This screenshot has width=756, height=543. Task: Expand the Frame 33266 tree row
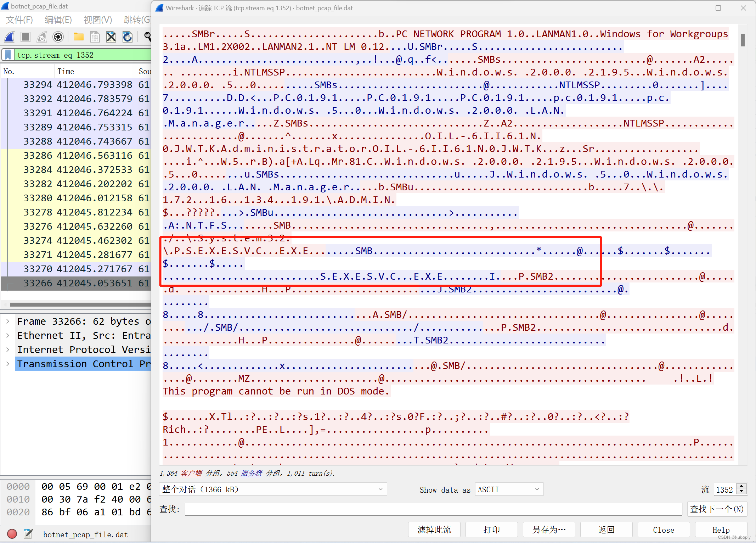pyautogui.click(x=8, y=321)
